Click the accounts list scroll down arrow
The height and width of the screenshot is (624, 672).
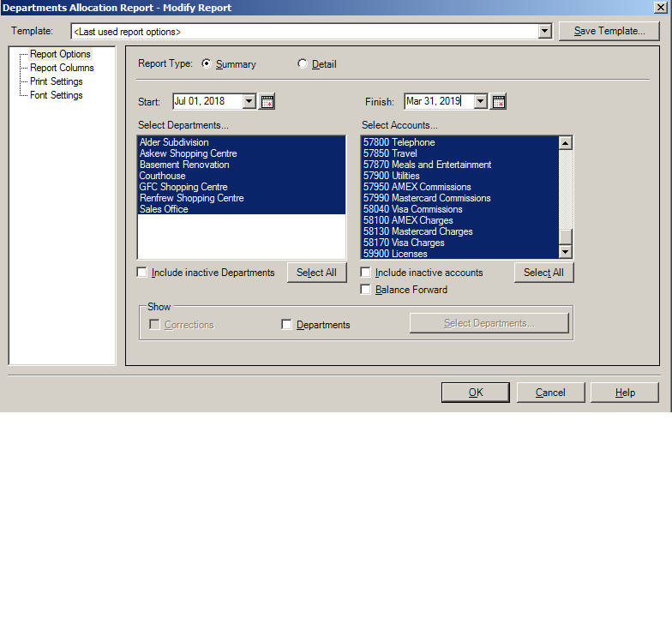pyautogui.click(x=566, y=252)
